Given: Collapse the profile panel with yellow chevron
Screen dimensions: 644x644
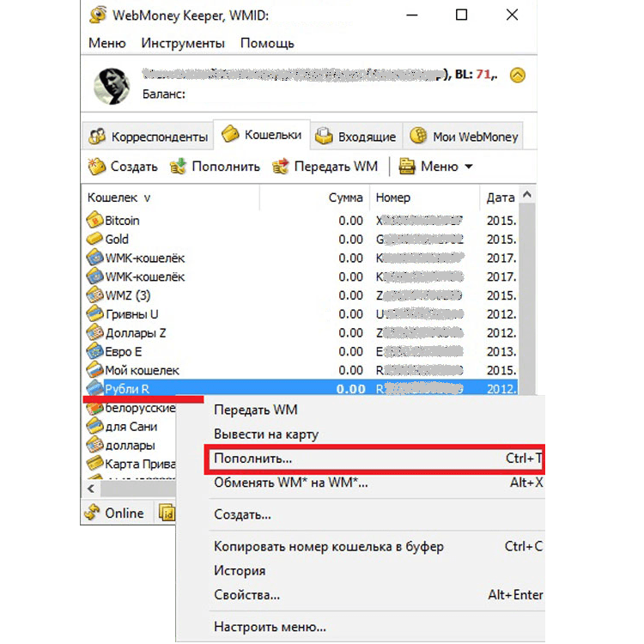Looking at the screenshot, I should [x=518, y=76].
